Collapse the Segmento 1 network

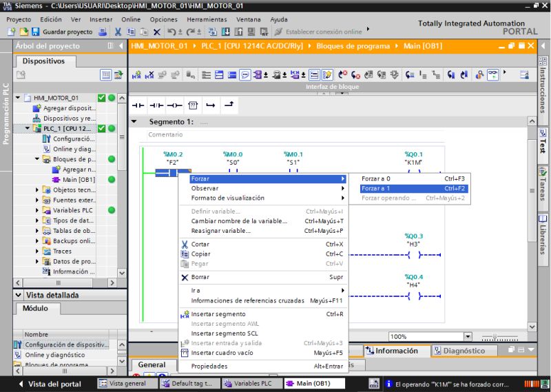(x=134, y=122)
